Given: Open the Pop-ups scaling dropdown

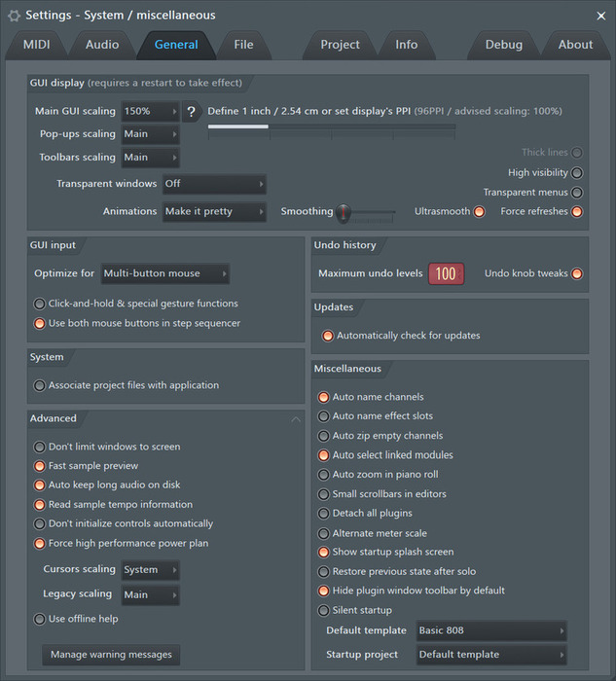Looking at the screenshot, I should click(x=150, y=134).
